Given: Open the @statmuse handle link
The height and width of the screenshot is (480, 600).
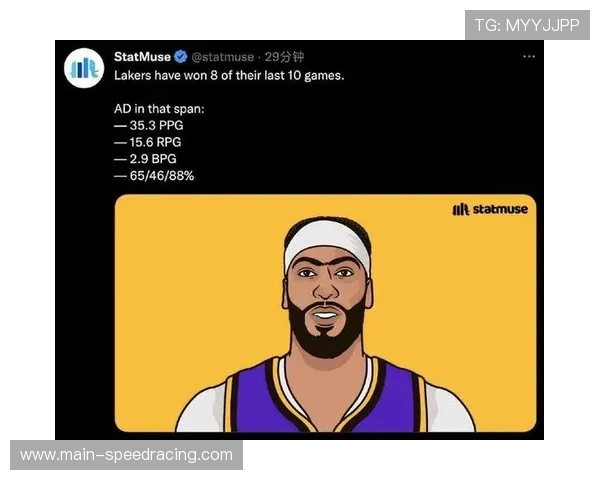Looking at the screenshot, I should (x=222, y=57).
